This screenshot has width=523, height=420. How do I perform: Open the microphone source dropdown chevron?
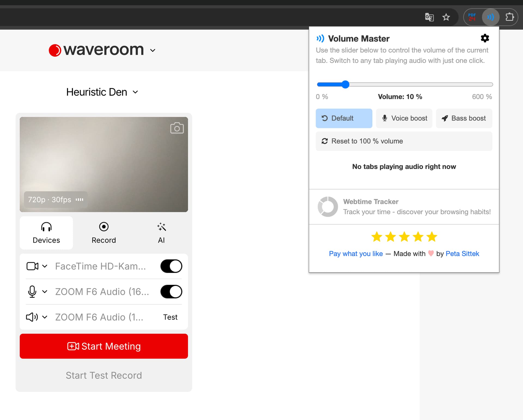pos(45,292)
